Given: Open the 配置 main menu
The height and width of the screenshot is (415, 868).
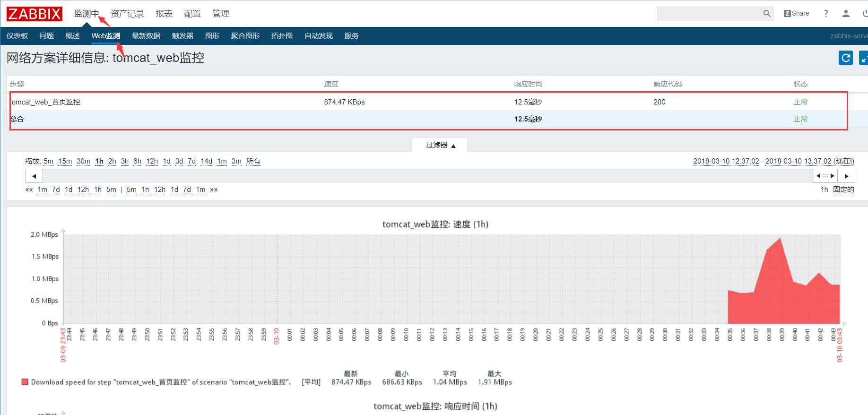Looking at the screenshot, I should click(192, 14).
